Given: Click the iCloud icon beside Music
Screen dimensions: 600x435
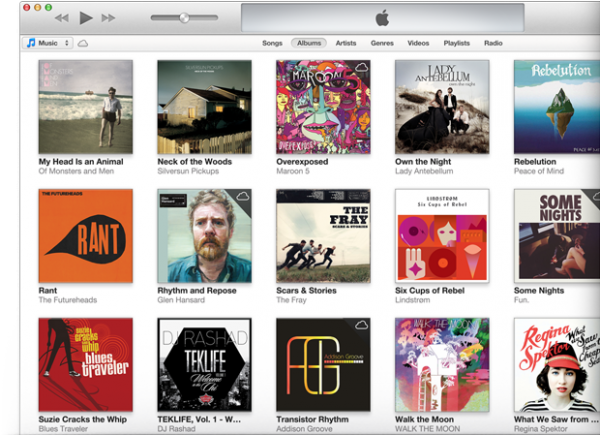Looking at the screenshot, I should coord(83,43).
